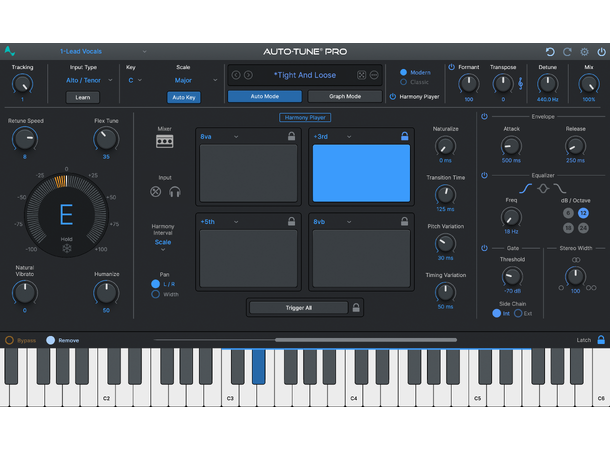Image resolution: width=610 pixels, height=450 pixels.
Task: Mute input with the X icon
Action: pos(156,192)
